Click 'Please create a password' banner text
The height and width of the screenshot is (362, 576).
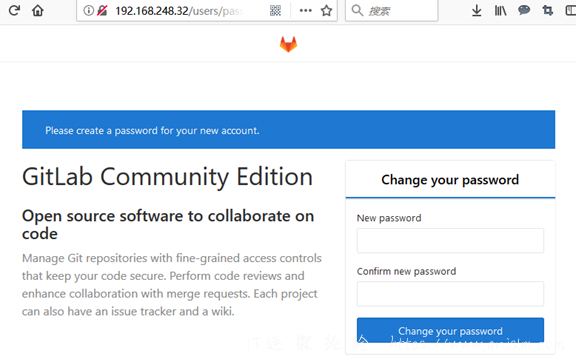pos(152,130)
